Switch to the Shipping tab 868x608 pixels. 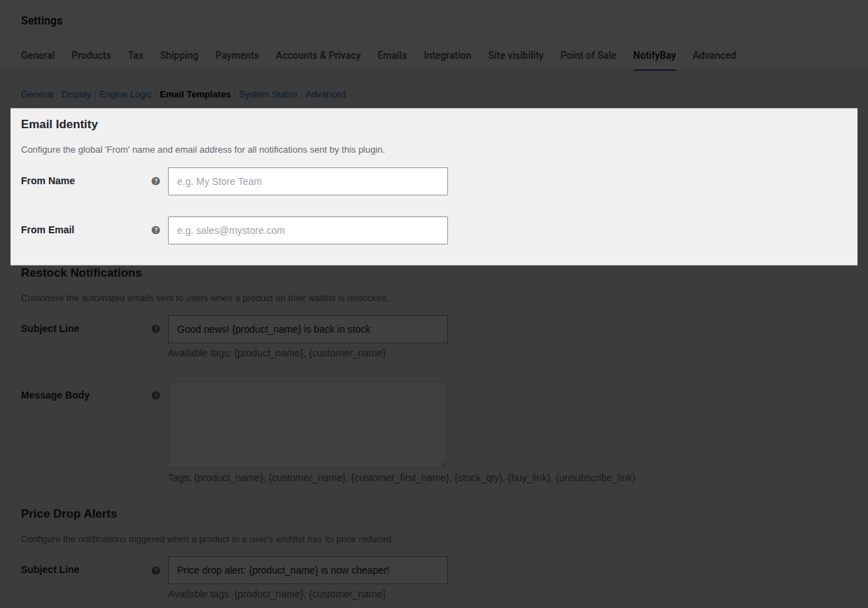tap(179, 55)
